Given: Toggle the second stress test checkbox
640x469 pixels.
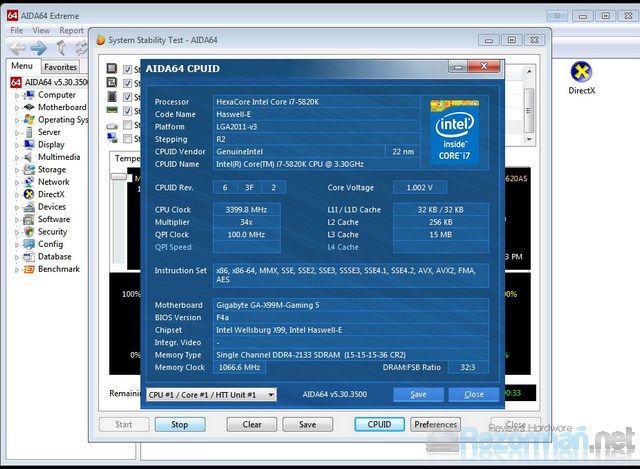Looking at the screenshot, I should [x=127, y=83].
